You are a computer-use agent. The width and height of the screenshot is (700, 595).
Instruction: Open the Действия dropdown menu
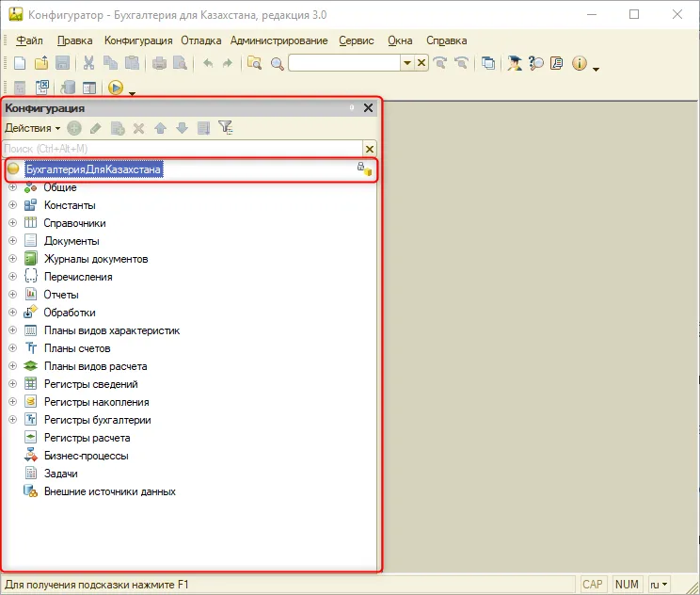(x=32, y=128)
